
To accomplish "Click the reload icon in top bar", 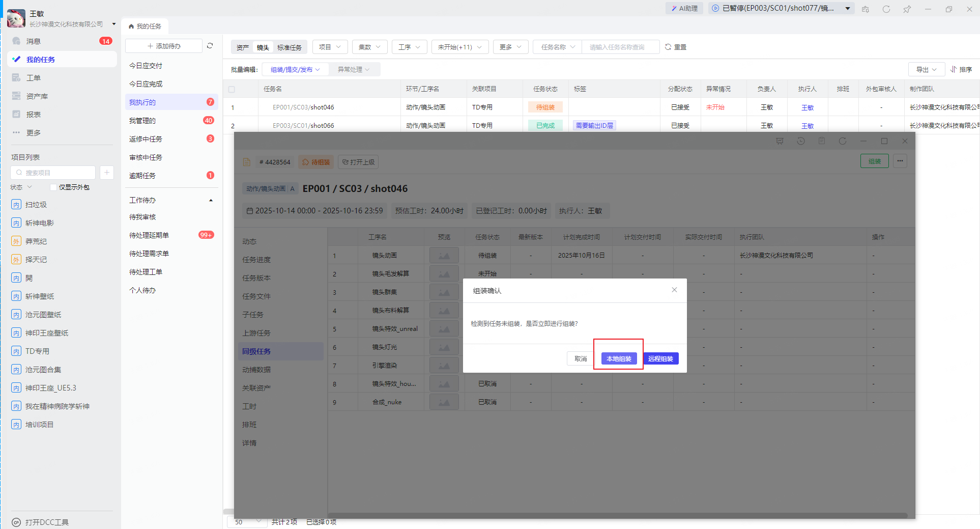I will coord(886,9).
